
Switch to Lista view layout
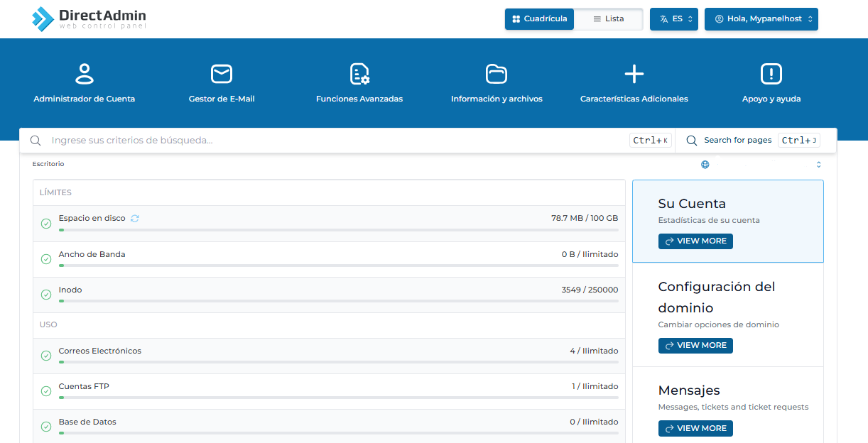click(609, 19)
